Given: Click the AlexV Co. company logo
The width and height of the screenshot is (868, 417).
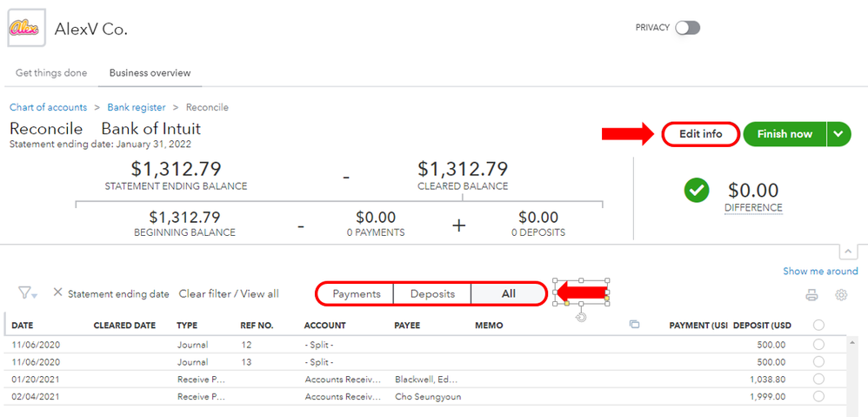Looking at the screenshot, I should 27,29.
